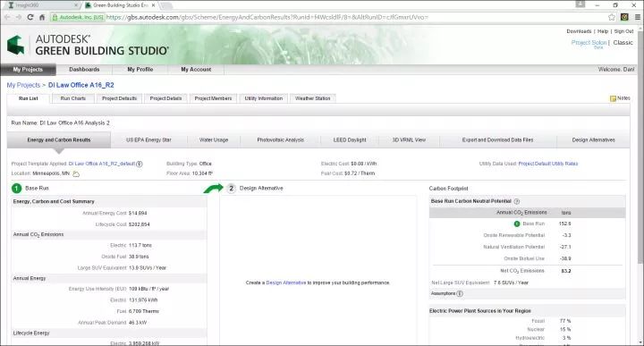Switch to the Run Charts tab
Viewport: 644px width, 346px height.
[72, 98]
